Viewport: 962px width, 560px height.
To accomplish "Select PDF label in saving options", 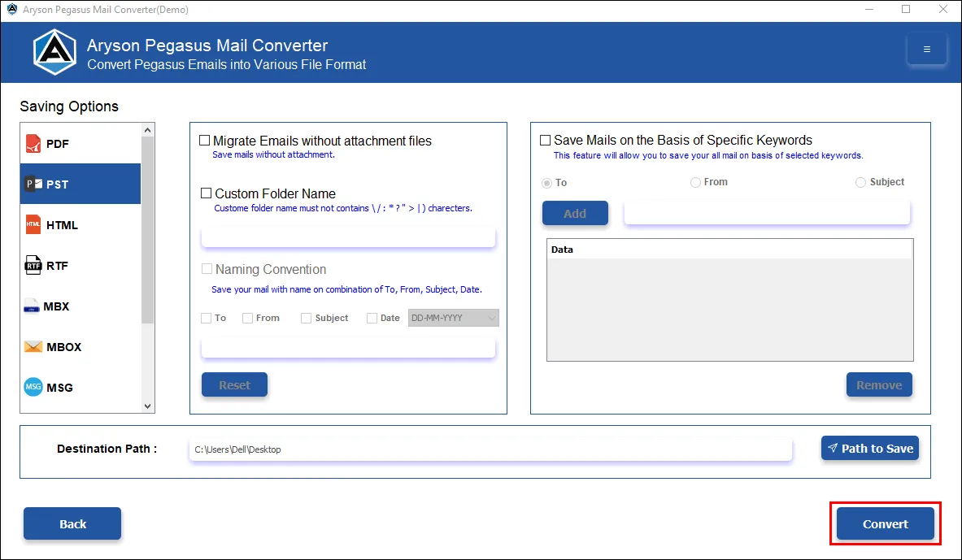I will click(58, 144).
